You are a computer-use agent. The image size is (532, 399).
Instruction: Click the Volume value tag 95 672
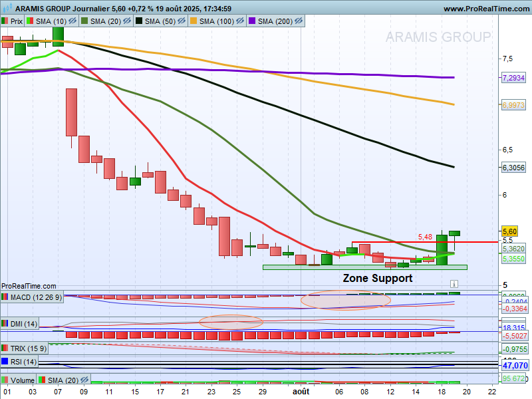(513, 378)
